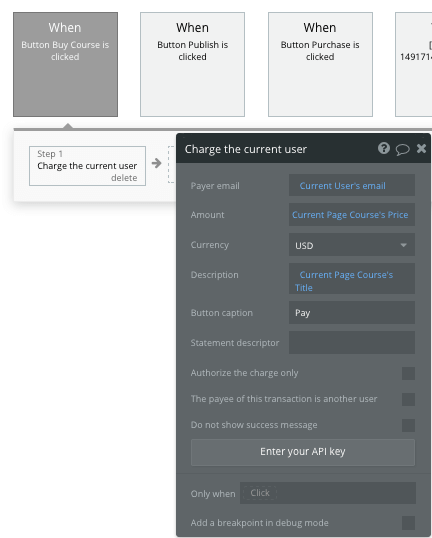This screenshot has width=432, height=538.
Task: Close the Charge the current user dialog
Action: 421,149
